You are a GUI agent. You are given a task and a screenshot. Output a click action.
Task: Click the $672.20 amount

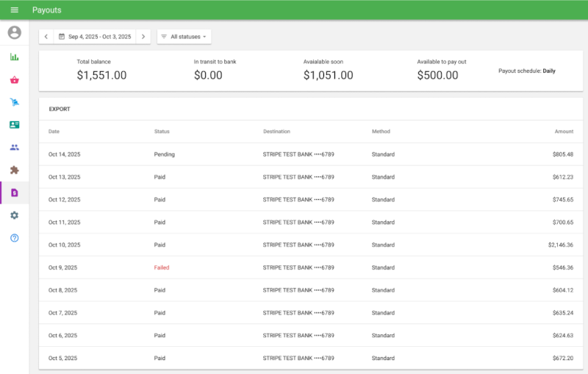563,359
